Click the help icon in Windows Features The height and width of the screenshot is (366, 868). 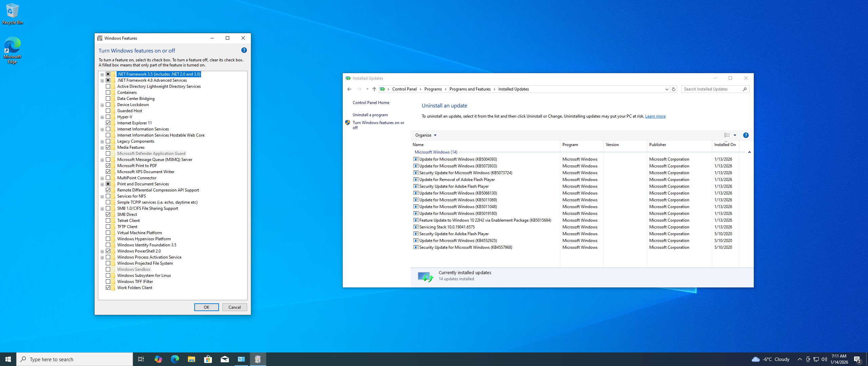point(244,50)
